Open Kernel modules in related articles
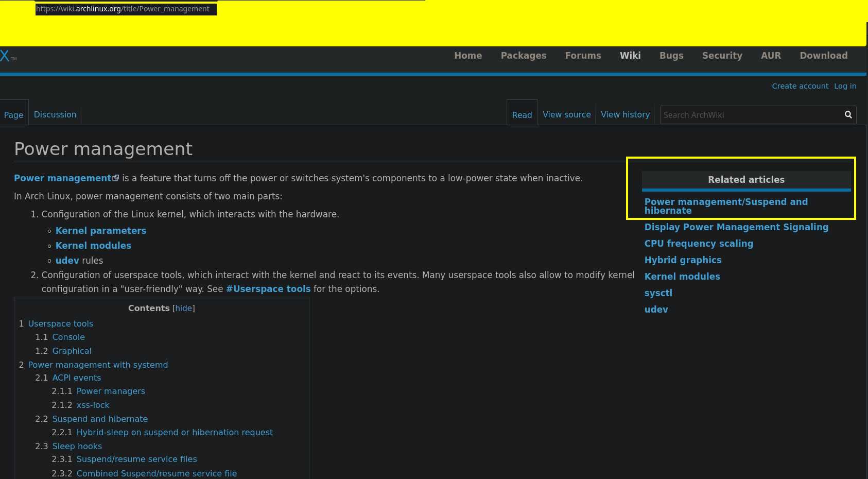This screenshot has width=868, height=479. 682,277
